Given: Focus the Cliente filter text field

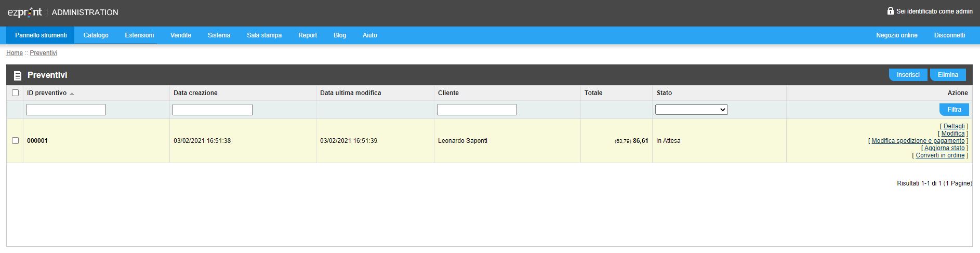Looking at the screenshot, I should [477, 110].
